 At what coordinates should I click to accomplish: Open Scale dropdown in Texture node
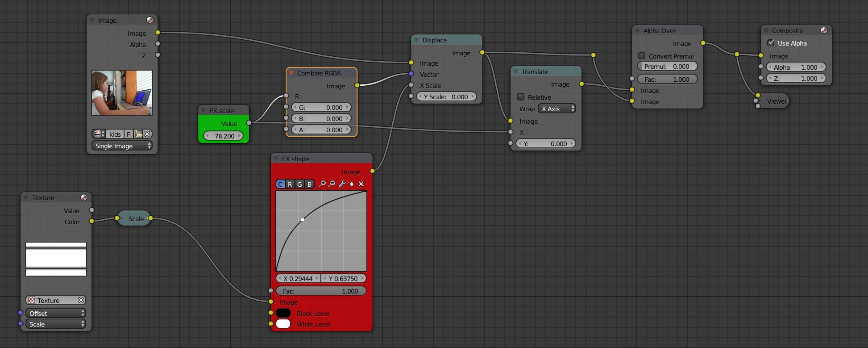point(56,324)
